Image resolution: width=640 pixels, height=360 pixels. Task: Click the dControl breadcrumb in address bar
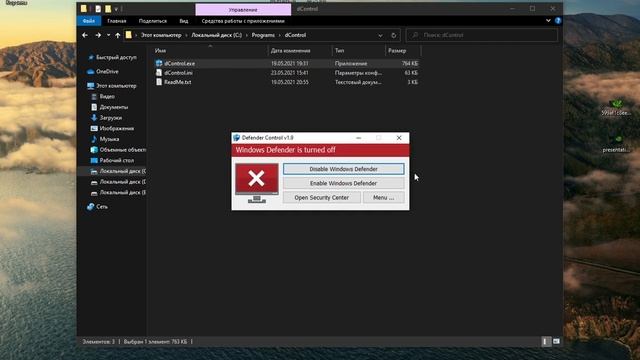coord(295,35)
